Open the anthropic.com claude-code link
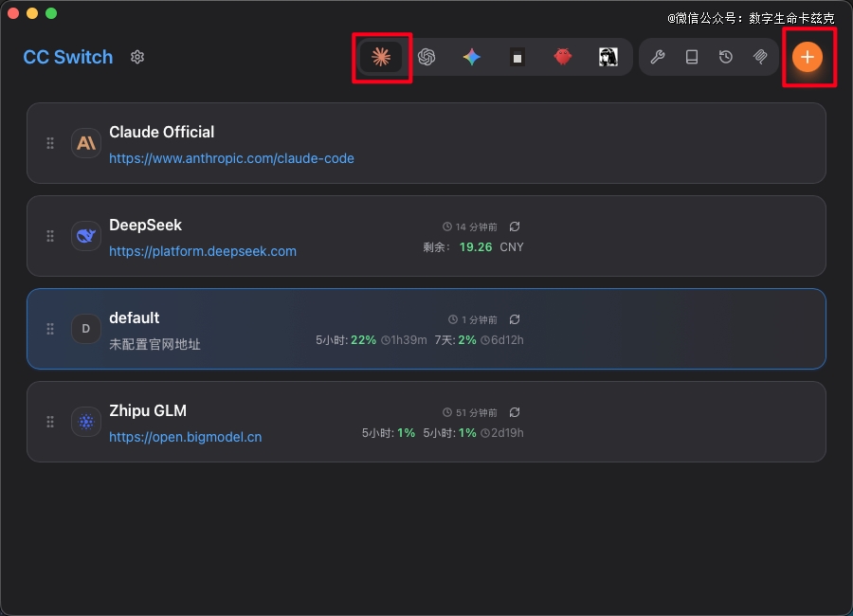The image size is (853, 616). coord(231,158)
